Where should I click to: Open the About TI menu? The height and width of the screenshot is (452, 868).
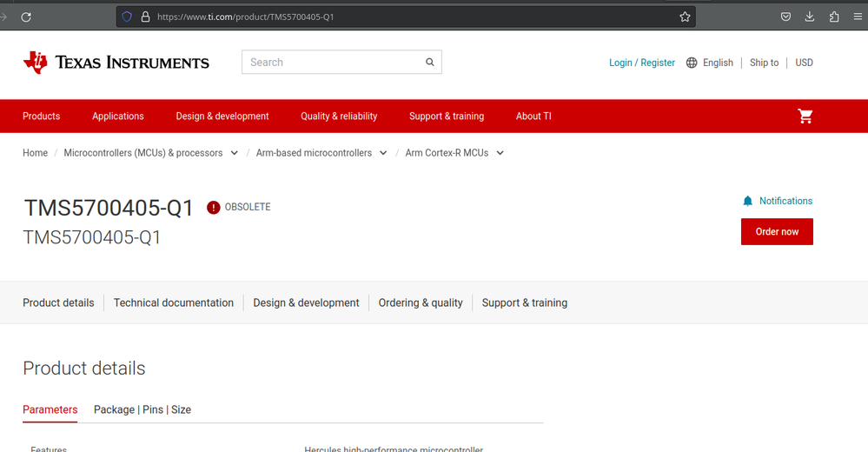(533, 116)
